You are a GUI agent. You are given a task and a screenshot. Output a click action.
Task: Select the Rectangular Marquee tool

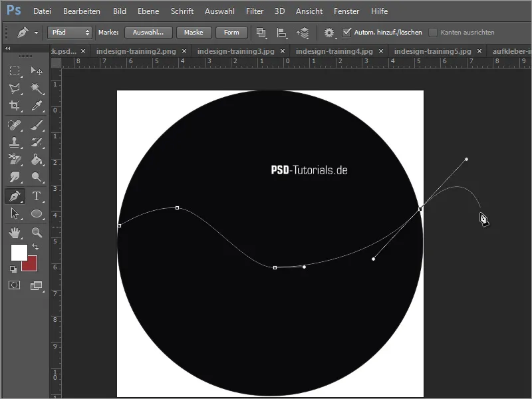tap(14, 71)
